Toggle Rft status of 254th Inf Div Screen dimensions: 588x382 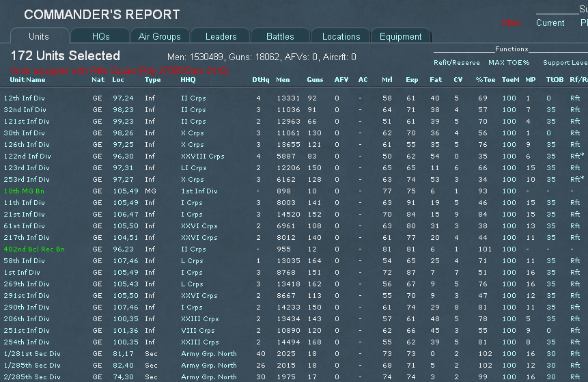[x=575, y=342]
